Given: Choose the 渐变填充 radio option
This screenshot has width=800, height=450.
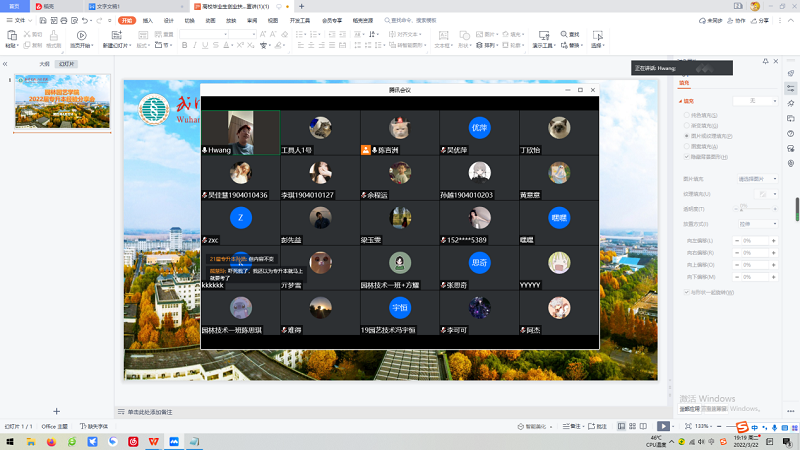Looking at the screenshot, I should (684, 125).
